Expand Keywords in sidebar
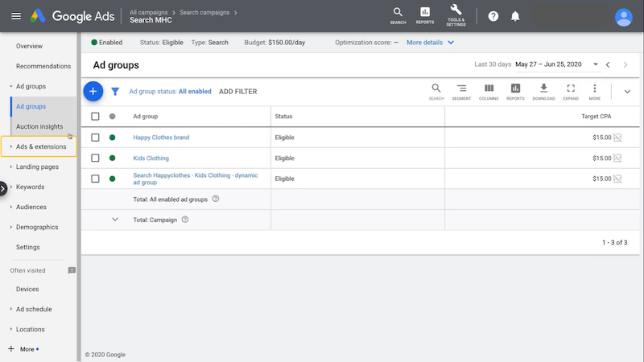This screenshot has height=362, width=644. pyautogui.click(x=11, y=187)
